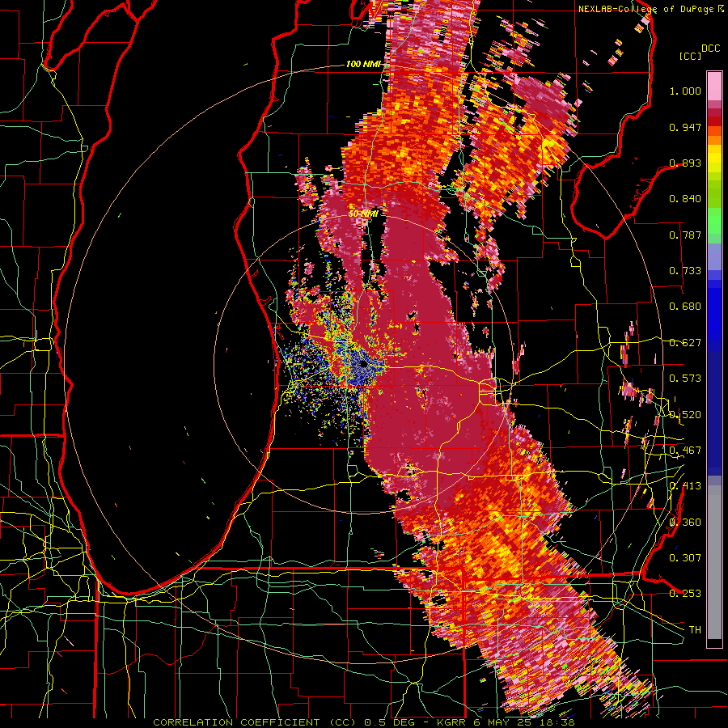This screenshot has height=728, width=728.
Task: Select the 0.413 legend value
Action: pyautogui.click(x=685, y=486)
